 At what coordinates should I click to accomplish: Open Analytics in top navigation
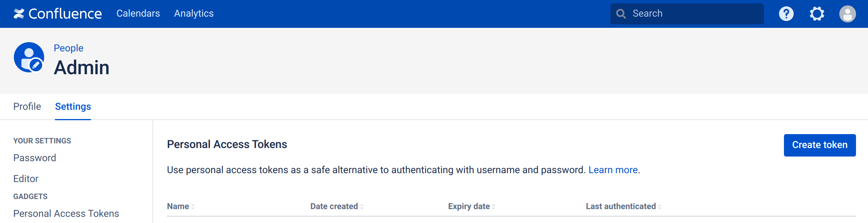tap(194, 14)
